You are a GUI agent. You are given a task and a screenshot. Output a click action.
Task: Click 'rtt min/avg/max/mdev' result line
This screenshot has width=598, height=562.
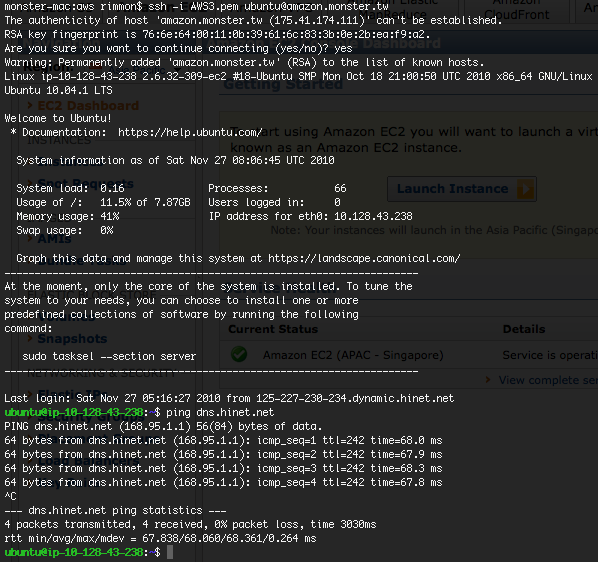point(160,538)
